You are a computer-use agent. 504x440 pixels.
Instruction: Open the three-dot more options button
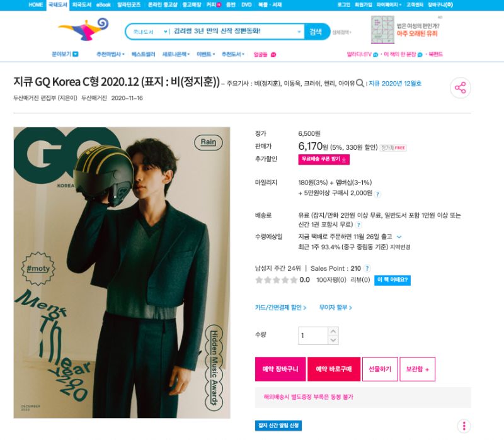[464, 426]
